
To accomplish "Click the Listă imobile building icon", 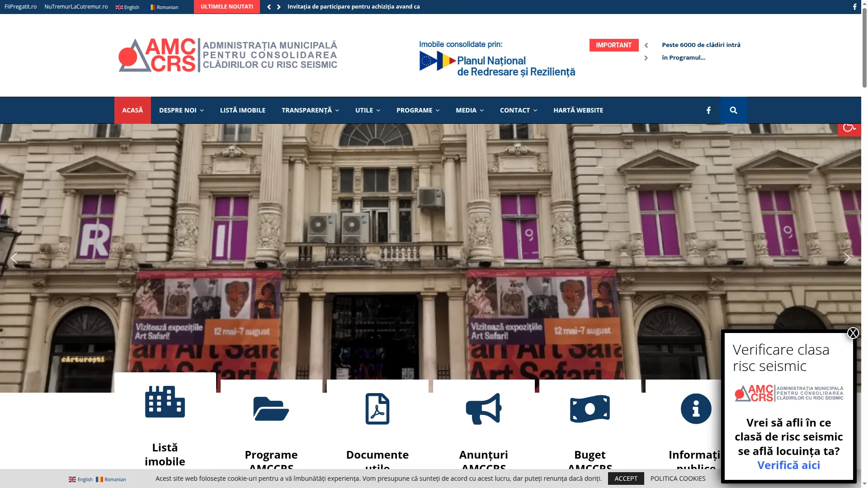I will pos(165,402).
